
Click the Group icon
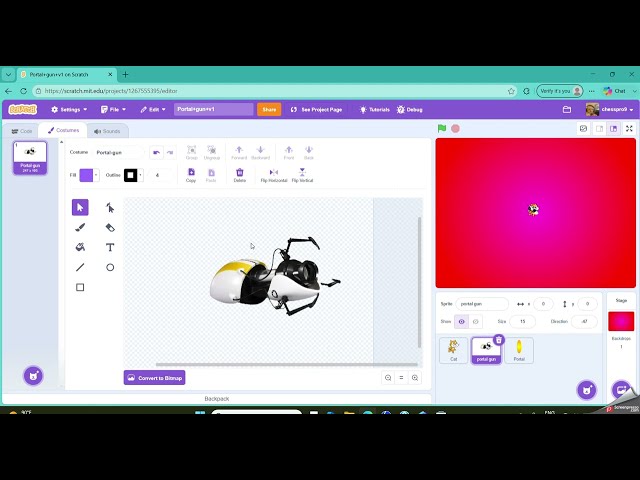pos(191,152)
